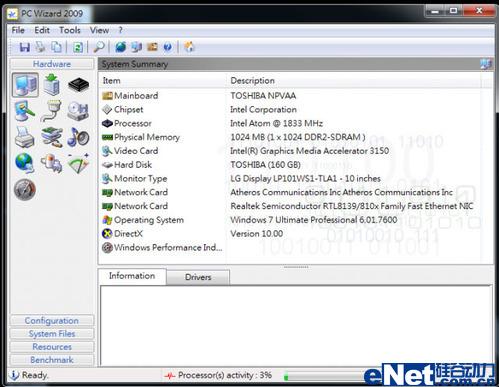Select the gauge Voltage/Temperature icon
Image resolution: width=499 pixels, height=387 pixels.
tap(25, 190)
